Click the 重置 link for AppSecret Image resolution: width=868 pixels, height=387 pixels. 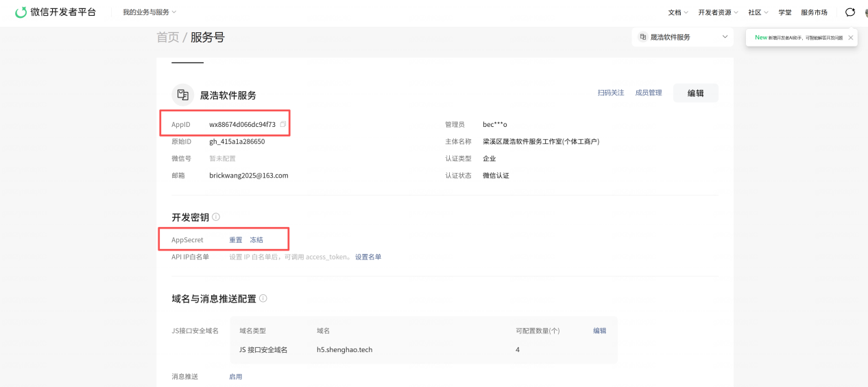[236, 240]
